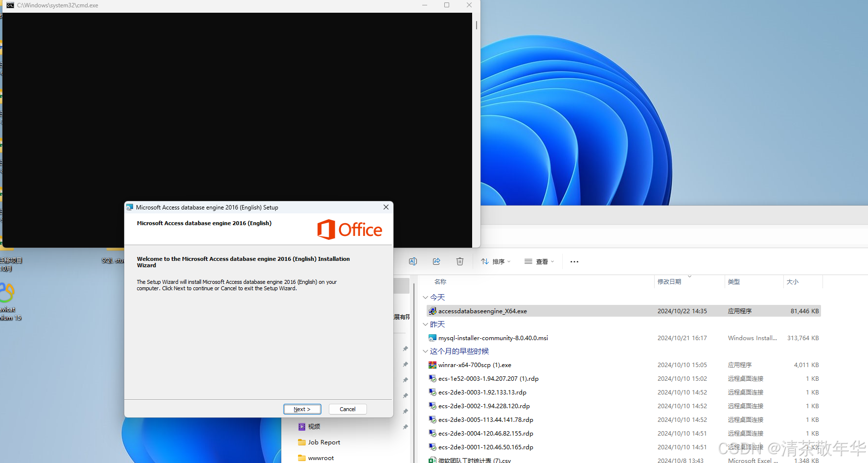Close the Access database engine Setup dialog
868x463 pixels.
(x=386, y=207)
